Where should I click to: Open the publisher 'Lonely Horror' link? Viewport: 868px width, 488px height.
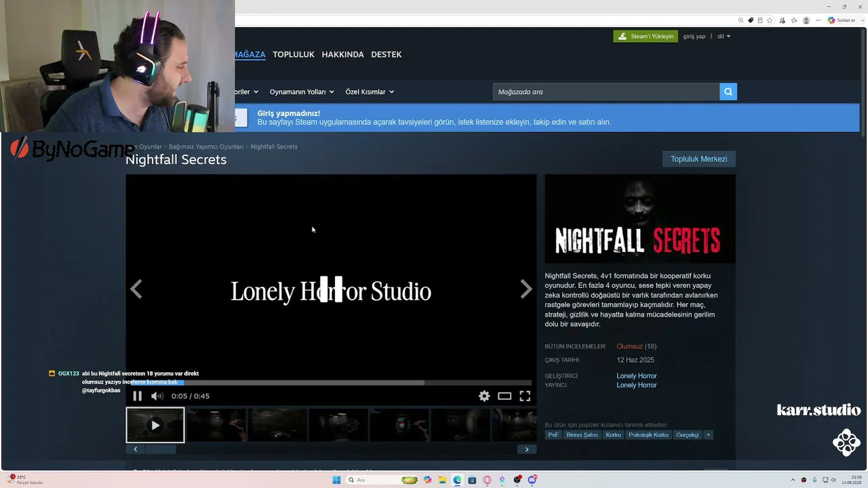[x=637, y=385]
